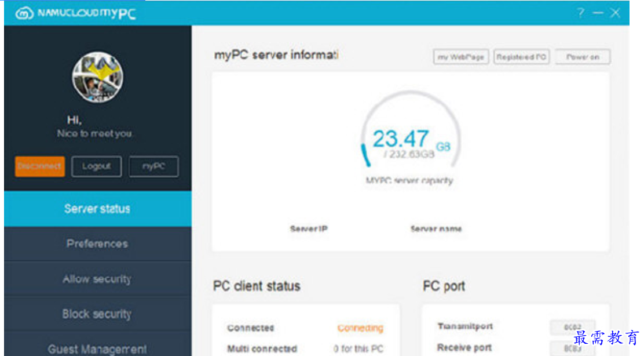Click the PC port heading

(444, 286)
